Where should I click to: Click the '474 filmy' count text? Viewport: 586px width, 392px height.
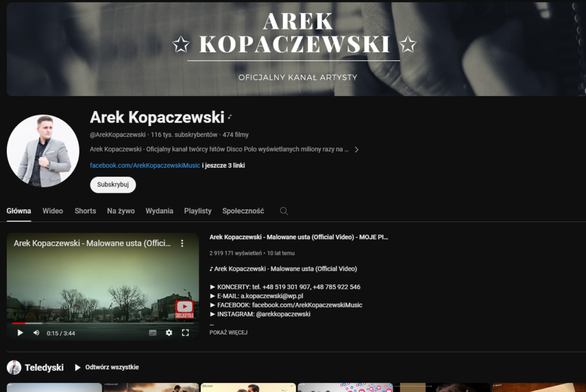pos(235,134)
